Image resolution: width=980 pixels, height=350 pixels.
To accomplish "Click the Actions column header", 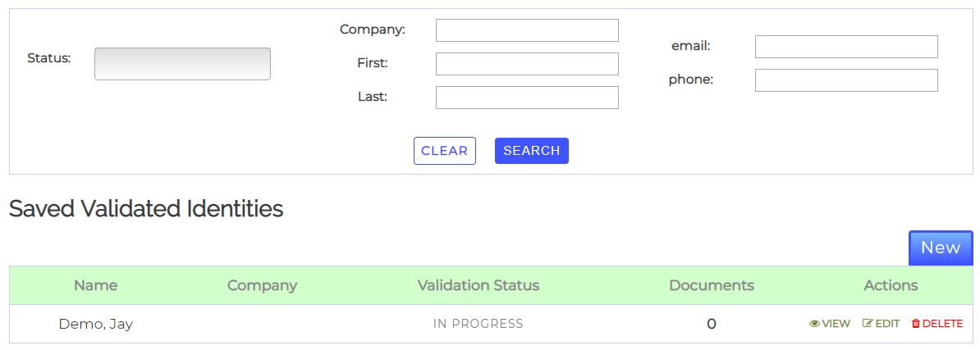I will point(891,285).
